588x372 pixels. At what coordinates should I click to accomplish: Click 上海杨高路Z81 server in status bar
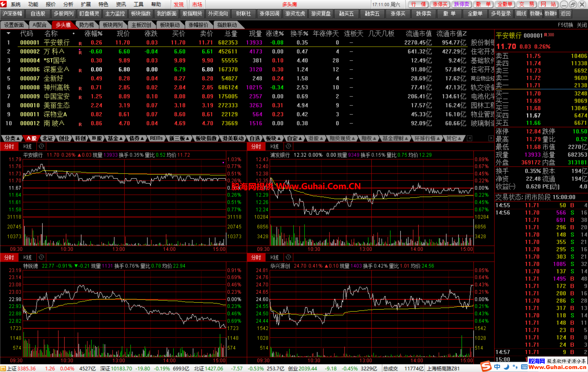(x=443, y=368)
